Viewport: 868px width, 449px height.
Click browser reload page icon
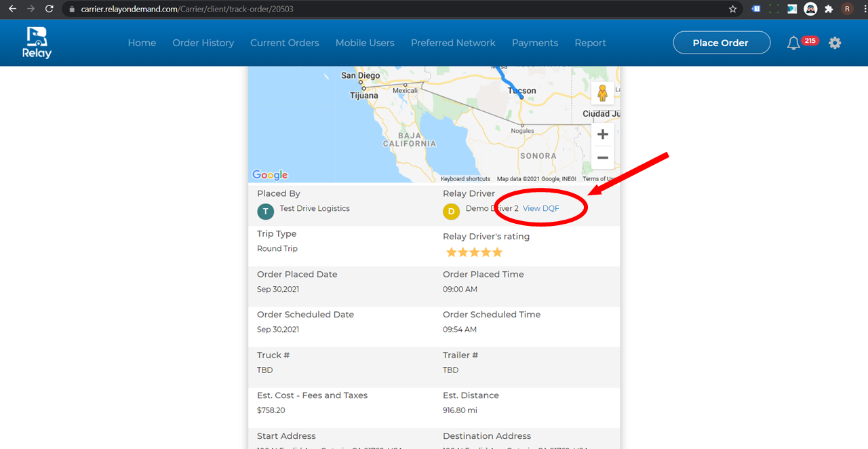(x=49, y=9)
